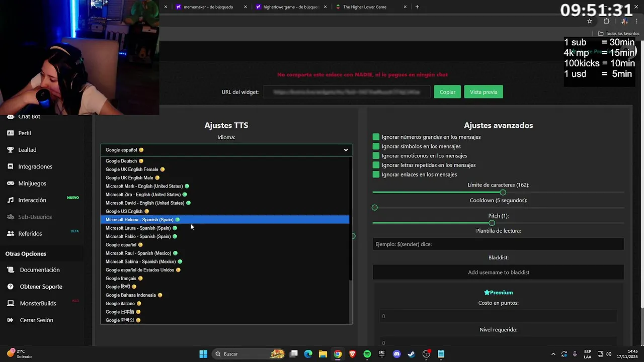Select Google UK English Female option

point(225,169)
